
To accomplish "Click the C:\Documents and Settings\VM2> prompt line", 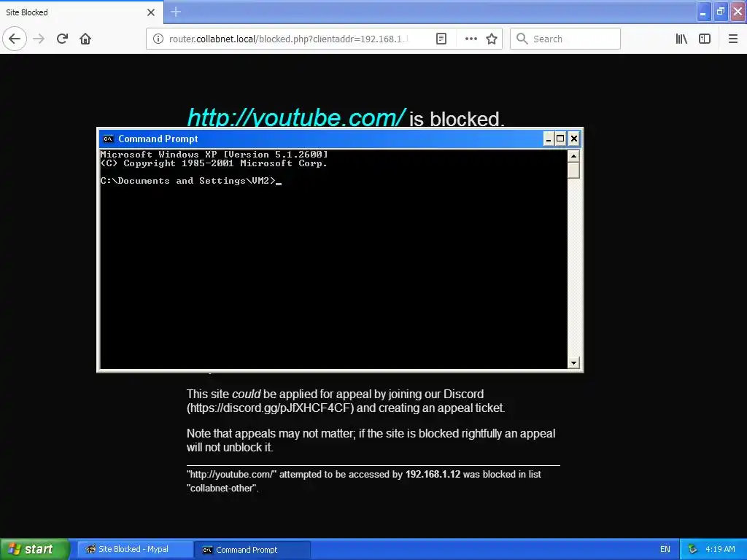I will pyautogui.click(x=188, y=181).
